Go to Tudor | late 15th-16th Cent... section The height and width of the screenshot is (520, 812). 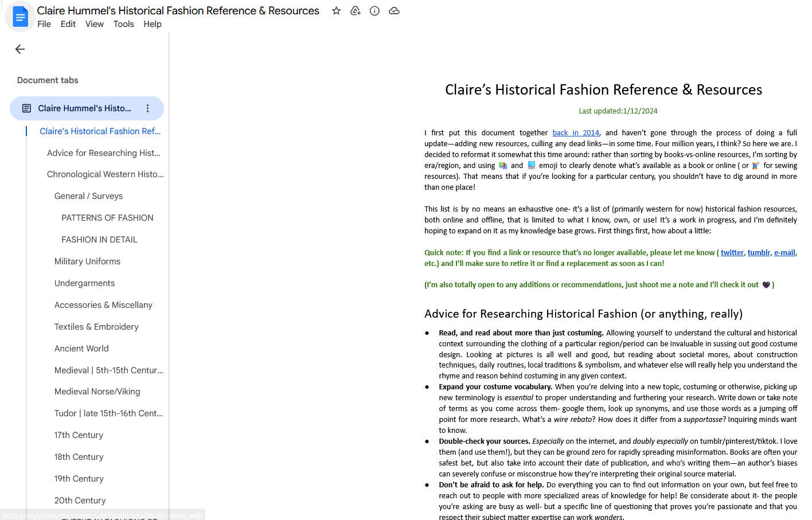pos(108,413)
